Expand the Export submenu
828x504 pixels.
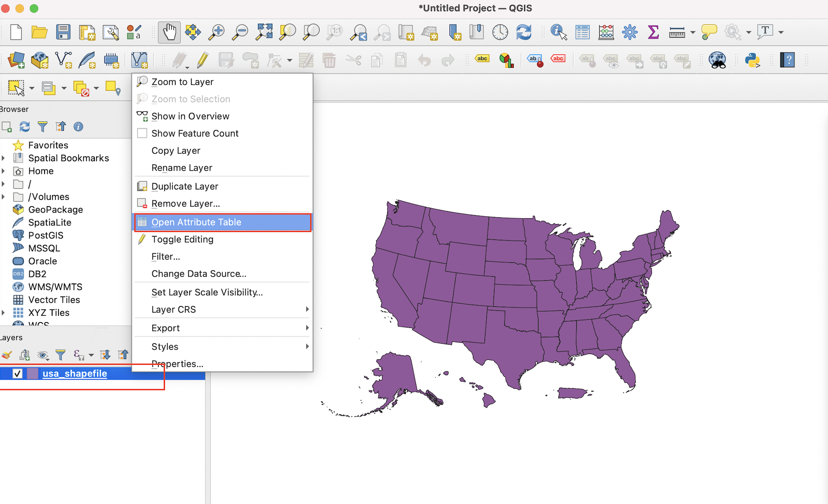coord(165,327)
